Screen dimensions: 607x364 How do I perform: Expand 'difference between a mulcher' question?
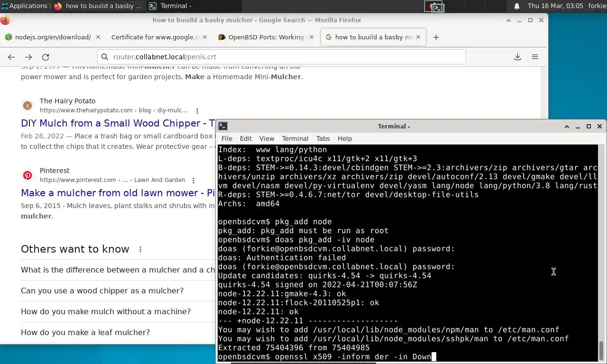pos(118,270)
